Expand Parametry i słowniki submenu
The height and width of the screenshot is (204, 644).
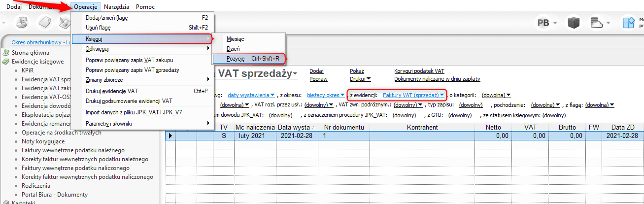click(142, 124)
